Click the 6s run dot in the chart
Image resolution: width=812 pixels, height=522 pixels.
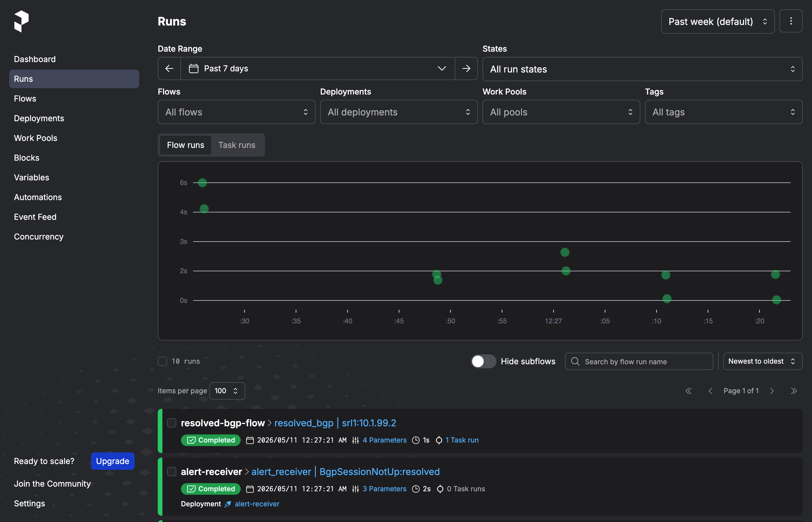click(x=202, y=183)
